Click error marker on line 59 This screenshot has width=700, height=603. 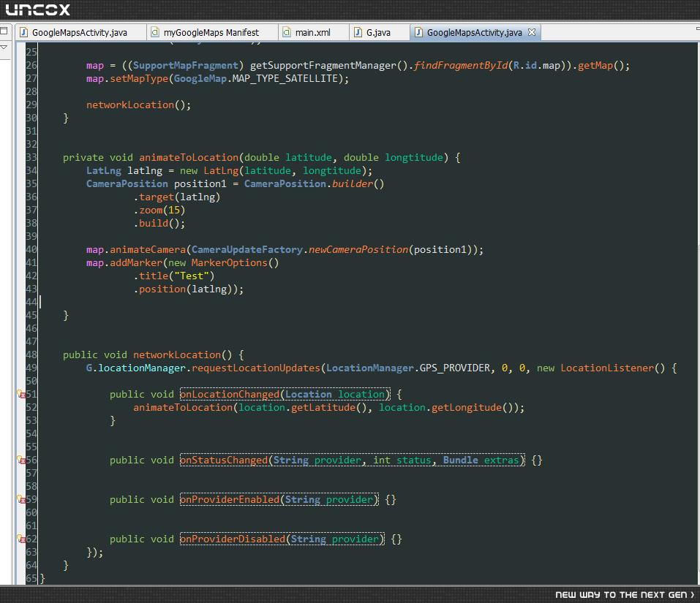[x=21, y=499]
